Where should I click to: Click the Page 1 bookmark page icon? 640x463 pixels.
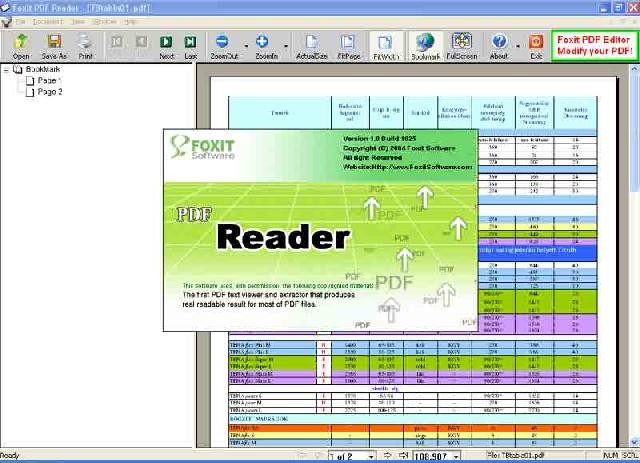[x=30, y=81]
